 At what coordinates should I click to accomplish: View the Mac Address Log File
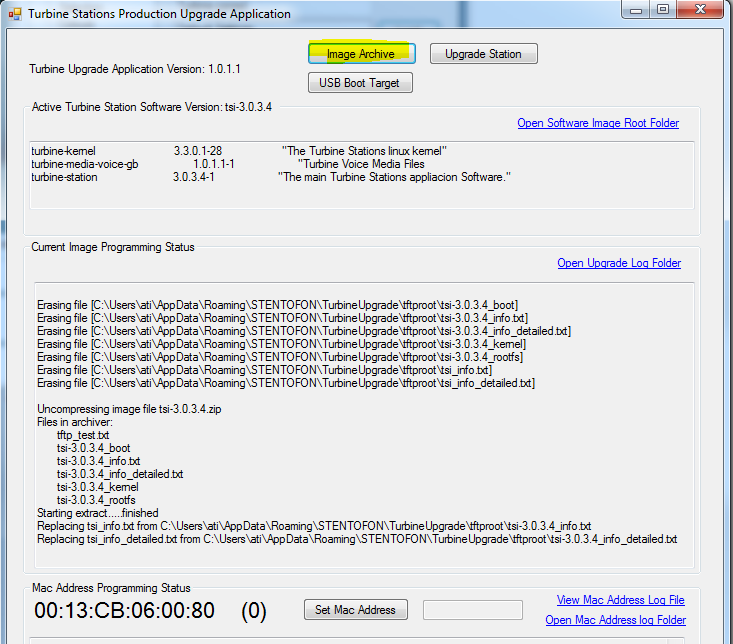point(620,600)
